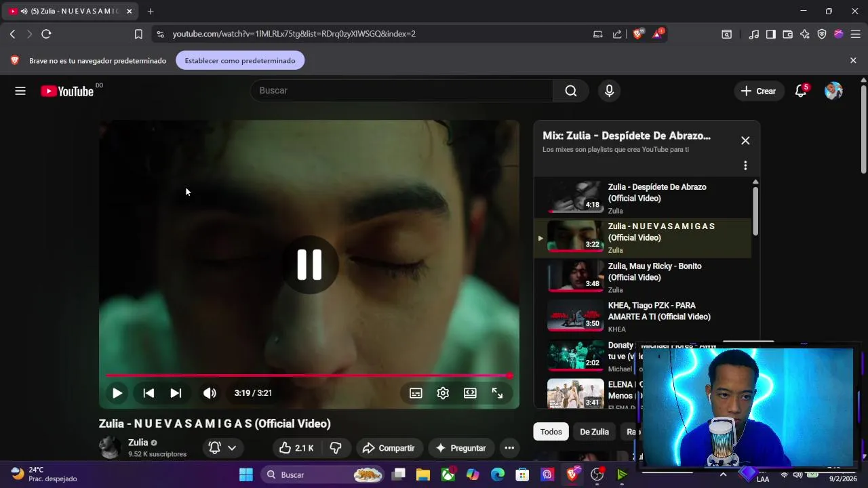Skip to the next video
The width and height of the screenshot is (868, 488).
(x=176, y=393)
